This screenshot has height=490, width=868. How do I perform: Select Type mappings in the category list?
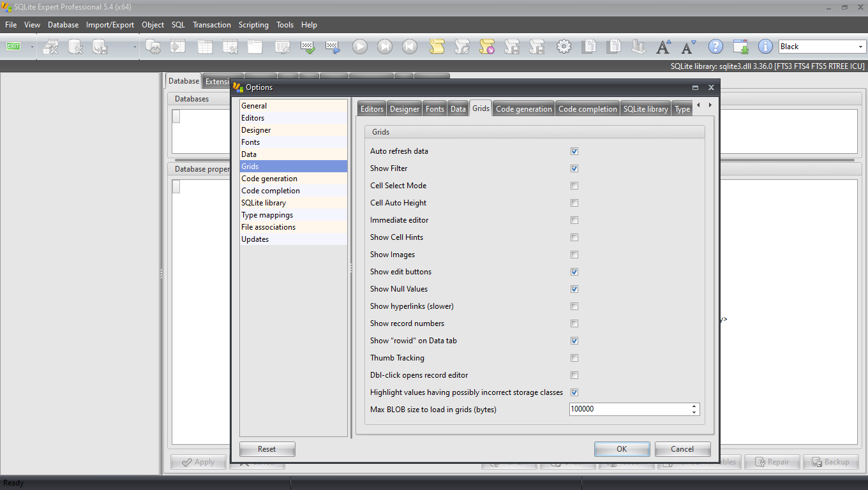click(294, 215)
